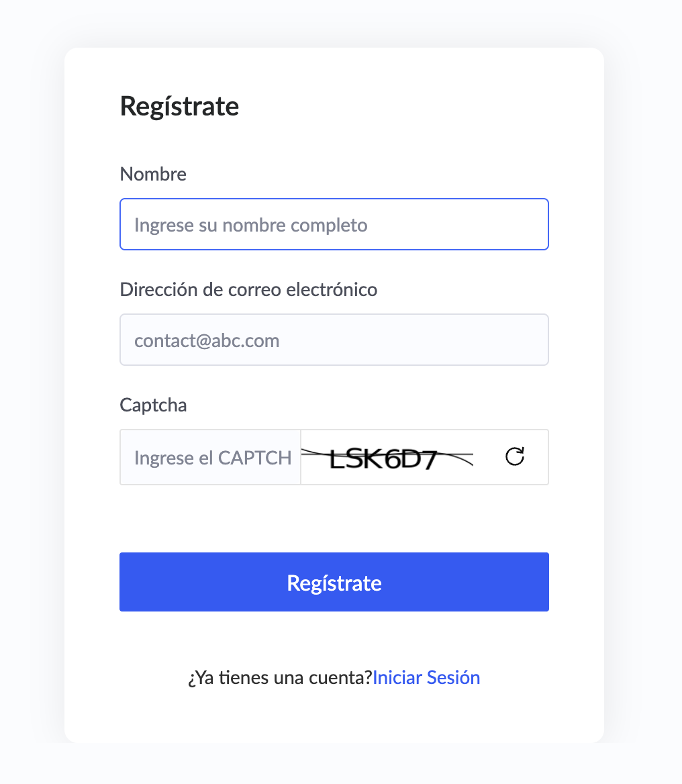Image resolution: width=682 pixels, height=784 pixels.
Task: Focus the 'Ingrese su nombre completo' text box
Action: (x=334, y=224)
